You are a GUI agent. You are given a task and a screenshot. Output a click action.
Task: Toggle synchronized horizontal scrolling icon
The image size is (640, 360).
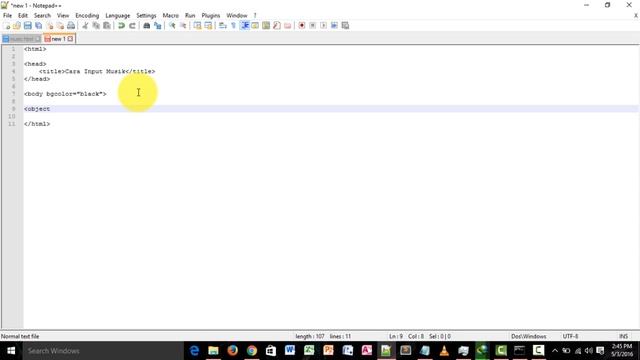coord(208,26)
